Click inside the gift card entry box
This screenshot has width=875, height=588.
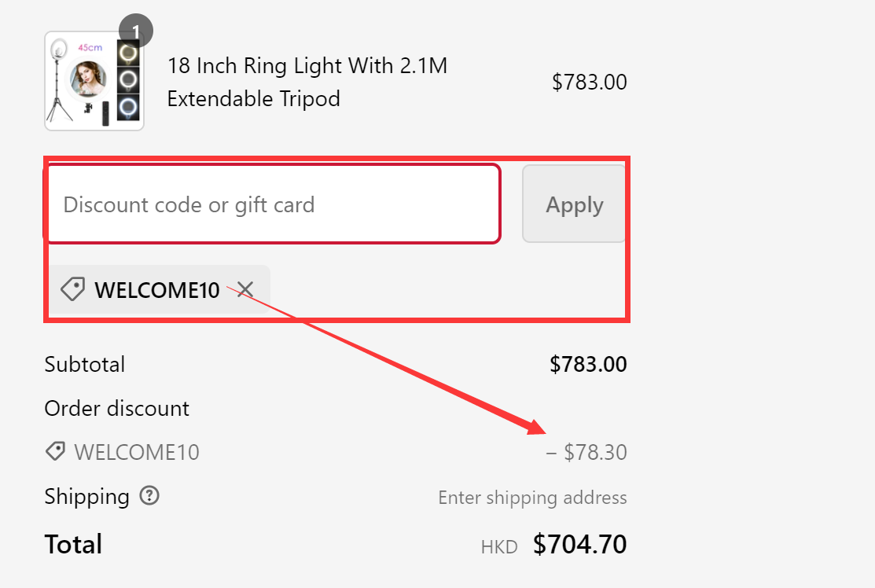coord(273,204)
